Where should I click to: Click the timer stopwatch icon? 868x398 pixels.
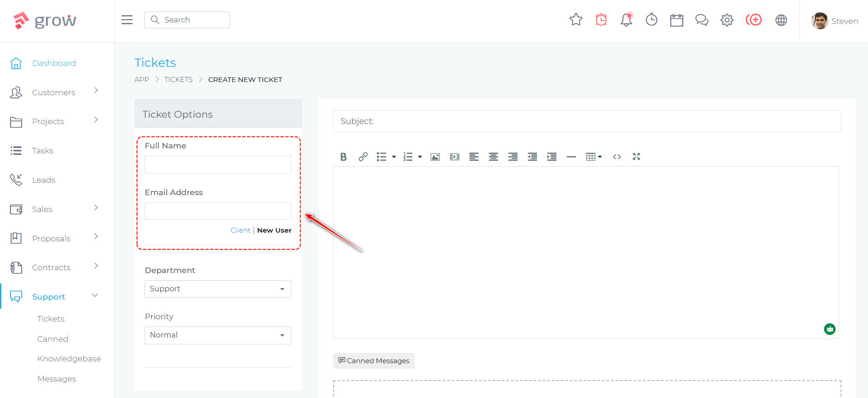(651, 20)
